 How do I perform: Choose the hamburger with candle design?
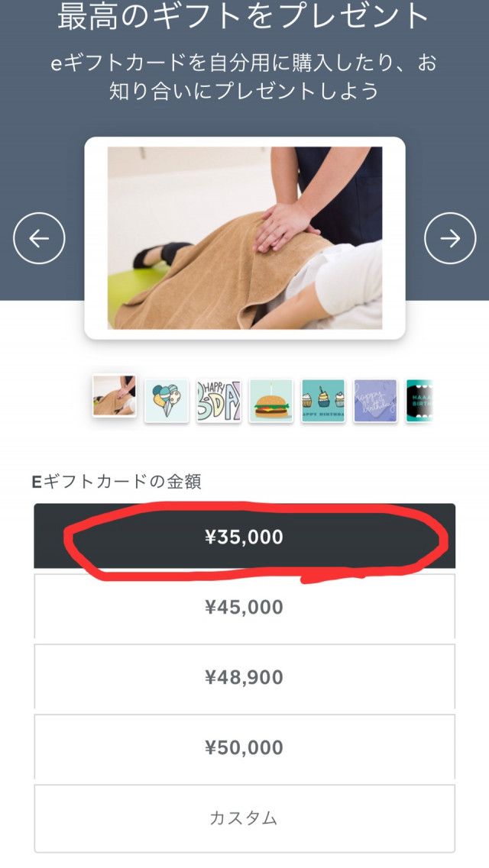click(270, 401)
